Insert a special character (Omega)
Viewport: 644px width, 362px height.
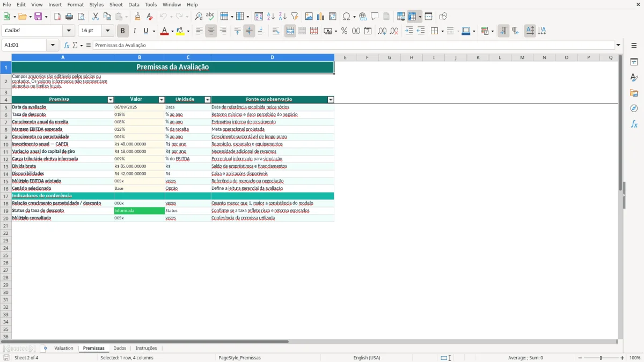click(347, 17)
